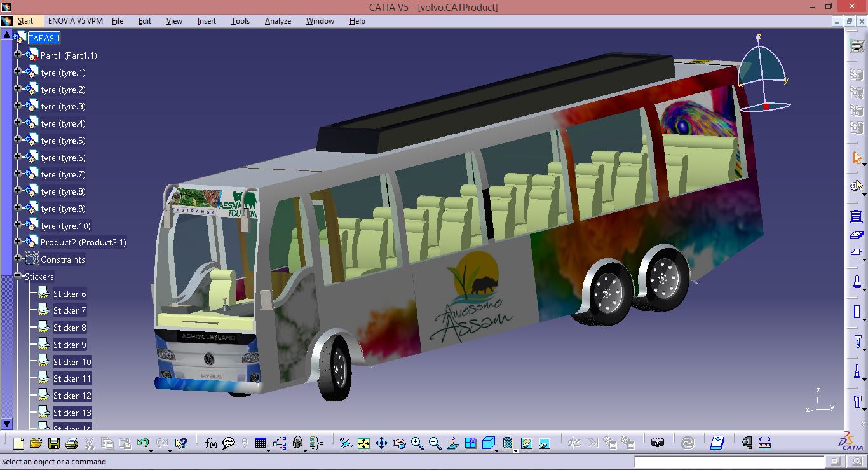868x470 pixels.
Task: Create a Multi-View layout
Action: point(470,443)
